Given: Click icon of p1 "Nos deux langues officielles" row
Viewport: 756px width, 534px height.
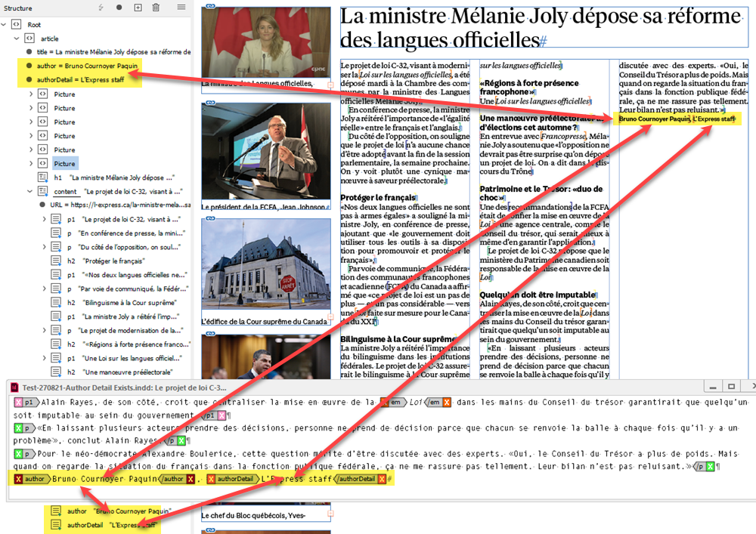Looking at the screenshot, I should point(57,274).
